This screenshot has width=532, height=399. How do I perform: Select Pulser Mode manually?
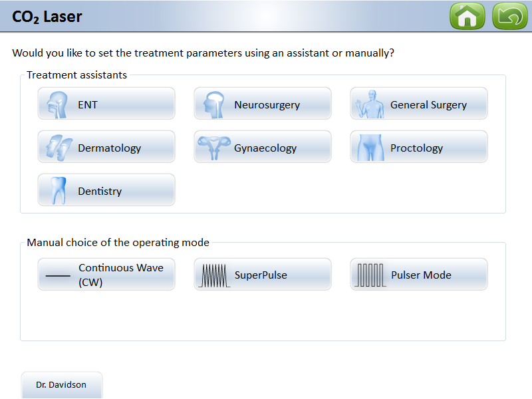[x=419, y=275]
